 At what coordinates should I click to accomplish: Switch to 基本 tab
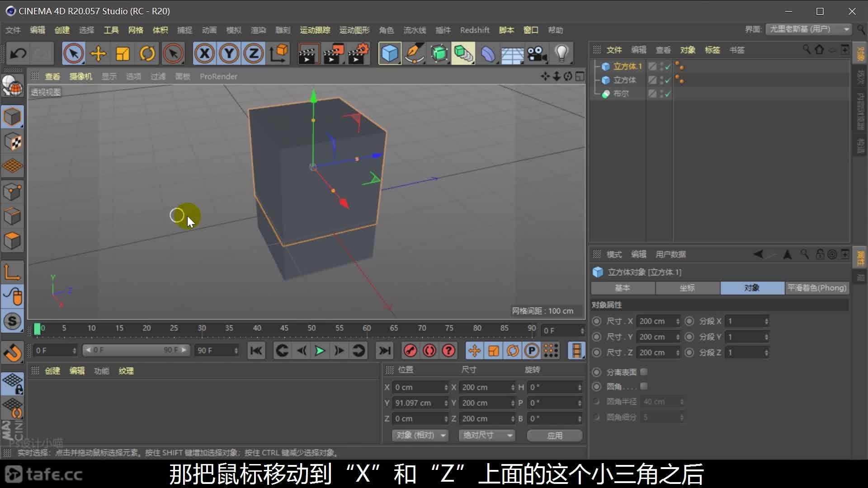tap(623, 288)
